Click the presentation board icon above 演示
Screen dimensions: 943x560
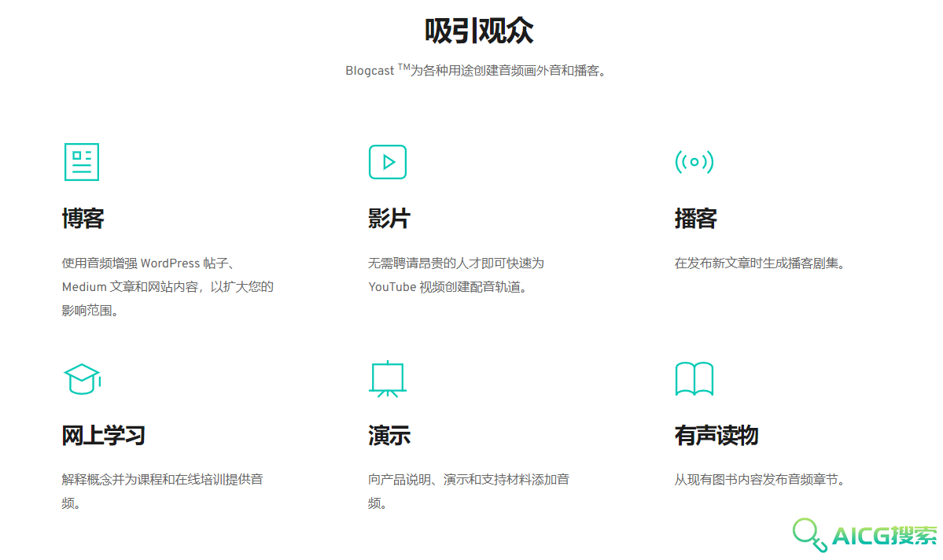tap(388, 379)
